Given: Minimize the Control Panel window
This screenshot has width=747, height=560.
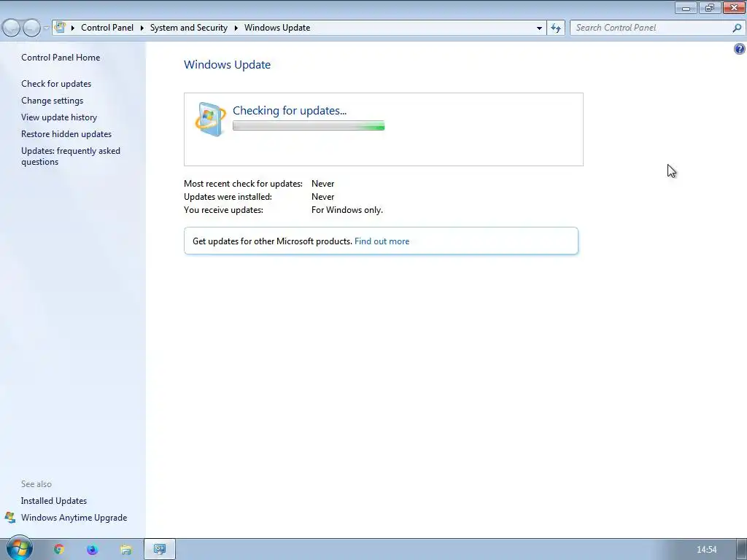Looking at the screenshot, I should (686, 7).
